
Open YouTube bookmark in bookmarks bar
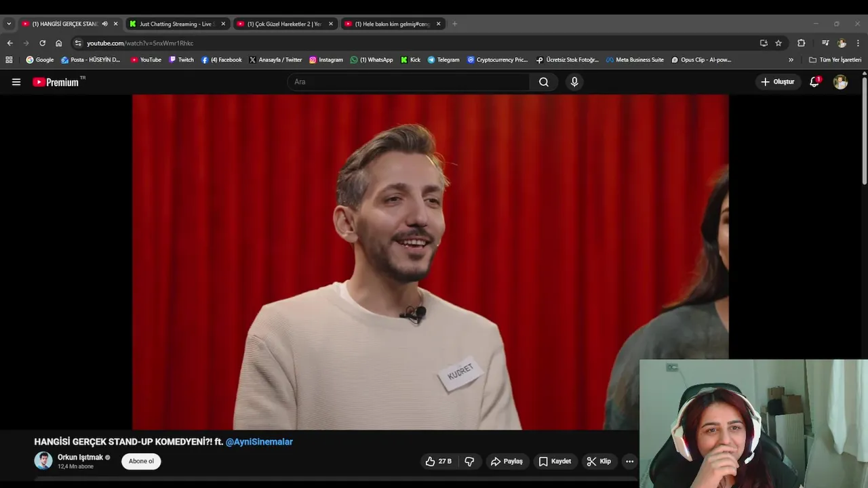pyautogui.click(x=146, y=60)
